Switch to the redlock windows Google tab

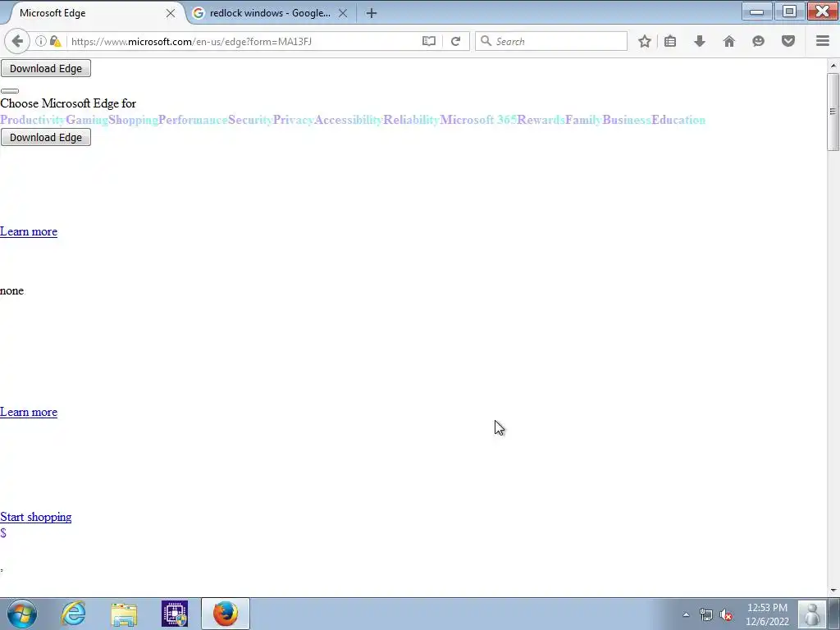(269, 13)
